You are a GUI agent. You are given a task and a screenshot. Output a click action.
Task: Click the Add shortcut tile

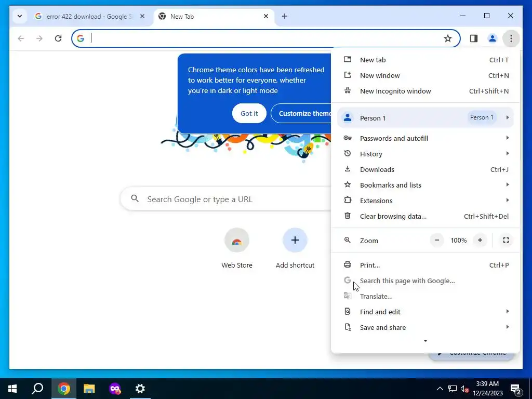[295, 248]
